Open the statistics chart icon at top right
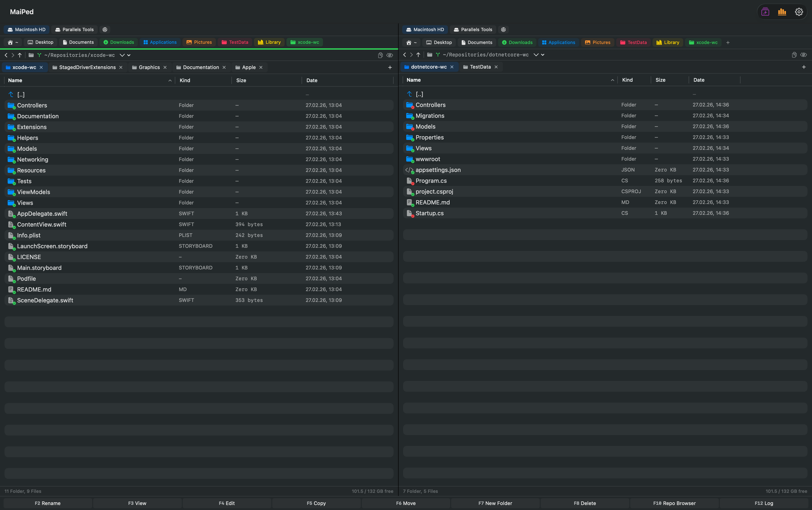 (782, 12)
